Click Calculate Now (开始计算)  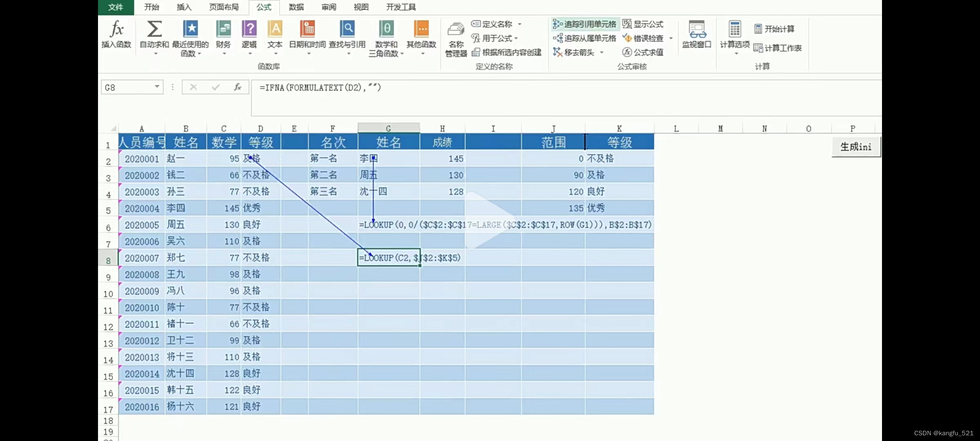[774, 29]
